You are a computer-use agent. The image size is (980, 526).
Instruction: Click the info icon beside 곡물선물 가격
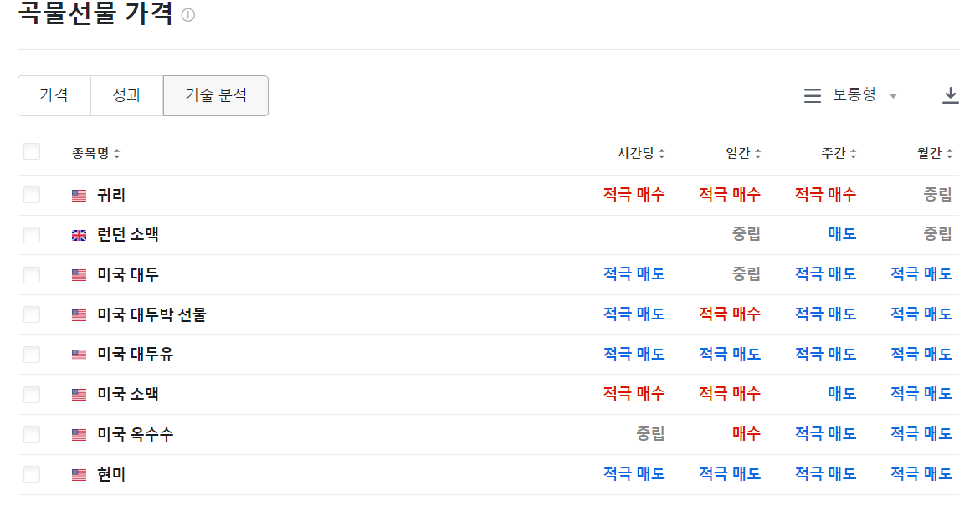click(x=187, y=15)
